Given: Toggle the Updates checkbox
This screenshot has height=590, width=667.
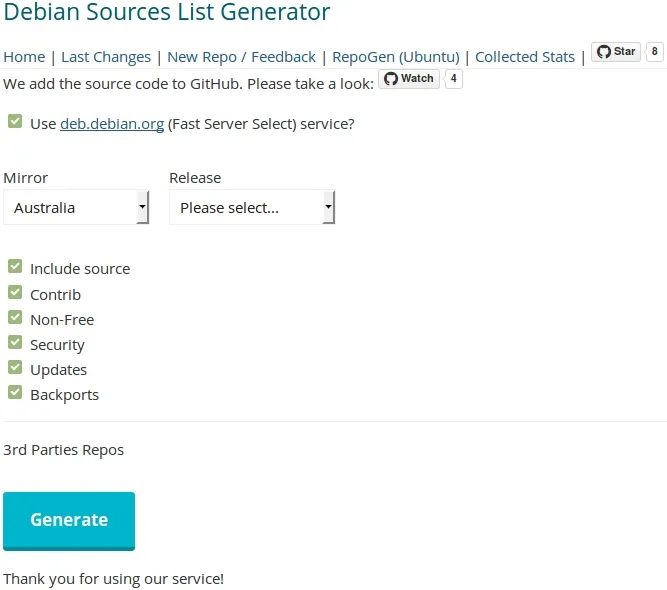Looking at the screenshot, I should tap(15, 368).
